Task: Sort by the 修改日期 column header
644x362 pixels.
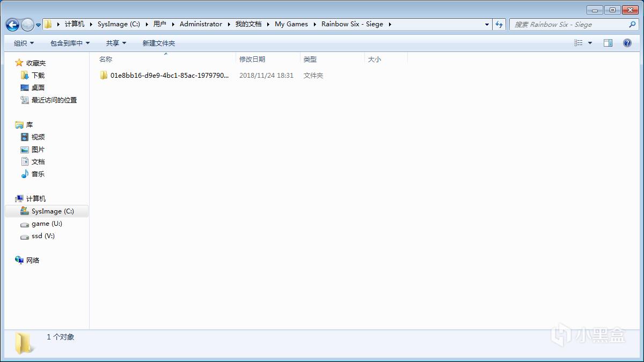Action: pos(252,60)
